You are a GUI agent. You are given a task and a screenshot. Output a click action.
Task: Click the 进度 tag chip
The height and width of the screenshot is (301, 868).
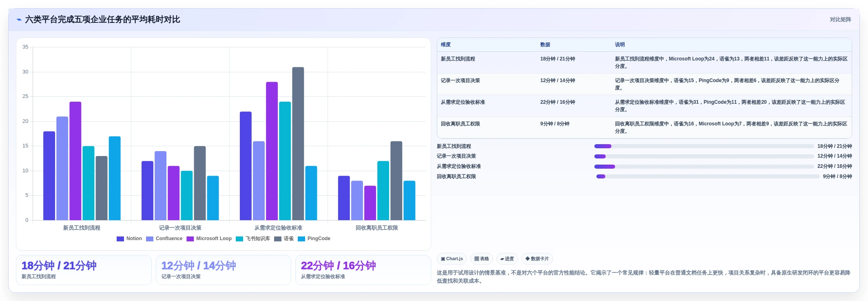(x=507, y=259)
